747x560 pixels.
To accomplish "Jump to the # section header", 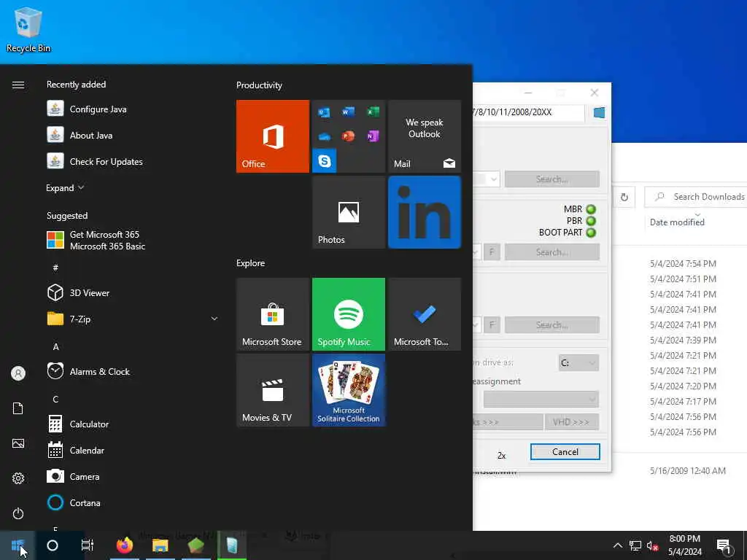I will pyautogui.click(x=55, y=268).
